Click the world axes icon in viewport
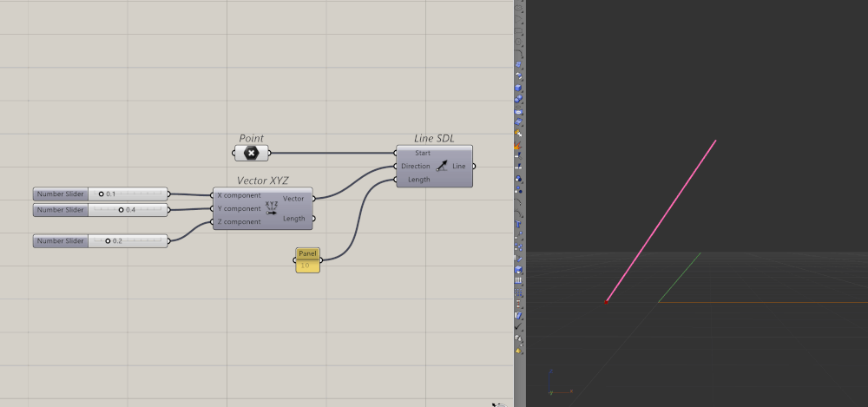Screen dimensions: 868x407 pyautogui.click(x=559, y=384)
